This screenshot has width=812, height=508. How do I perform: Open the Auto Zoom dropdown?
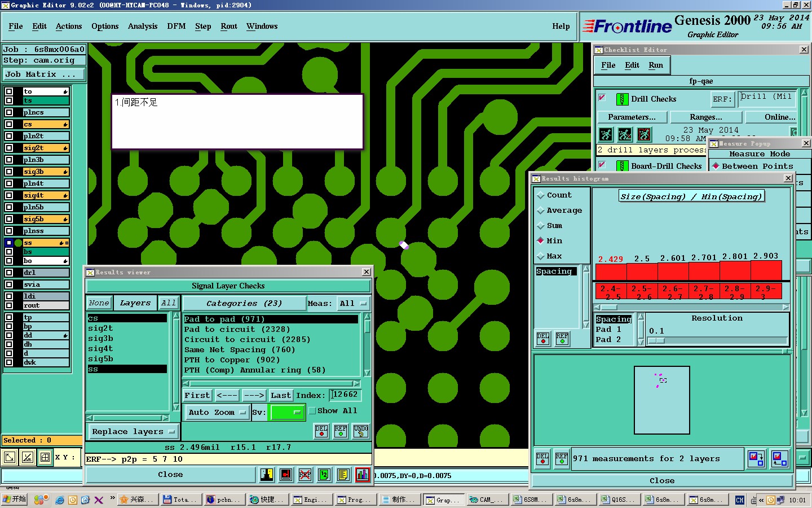[x=217, y=413]
